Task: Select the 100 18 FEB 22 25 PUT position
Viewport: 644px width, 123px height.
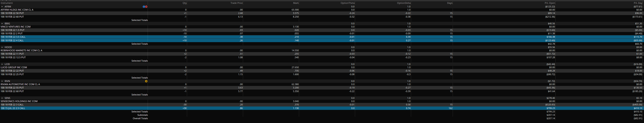Action: [x=322, y=74]
